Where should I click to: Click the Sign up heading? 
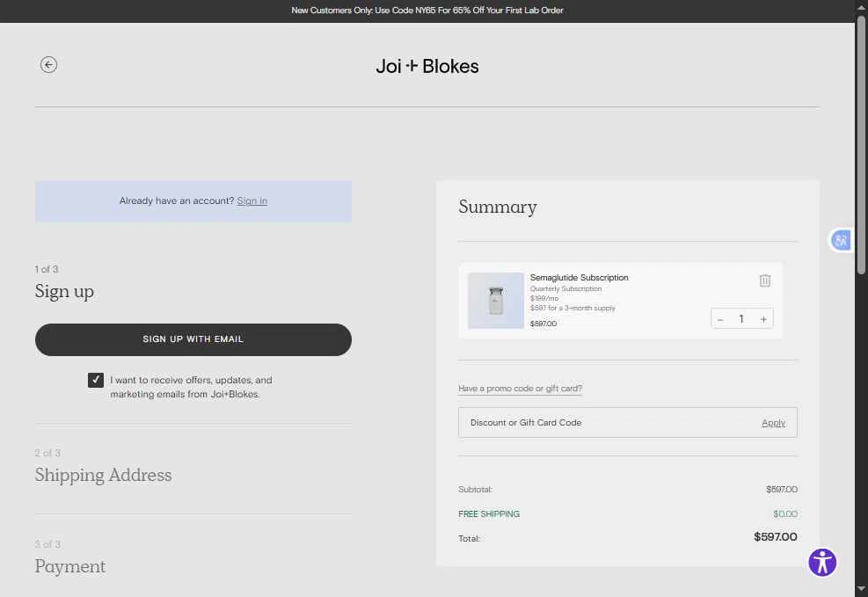click(x=64, y=291)
